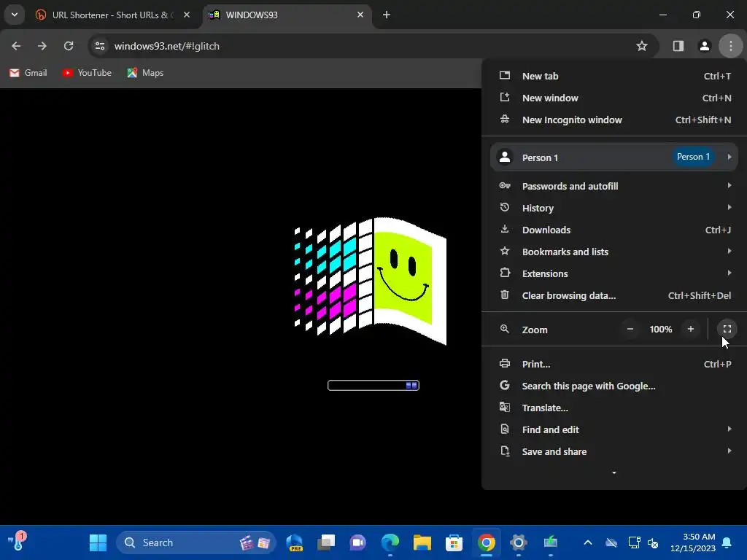The height and width of the screenshot is (560, 747).
Task: Select Print from the menu
Action: (614, 365)
